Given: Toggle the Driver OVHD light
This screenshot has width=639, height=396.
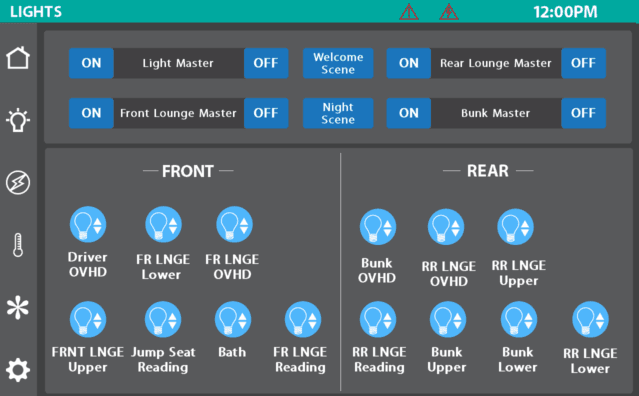Looking at the screenshot, I should (x=88, y=224).
